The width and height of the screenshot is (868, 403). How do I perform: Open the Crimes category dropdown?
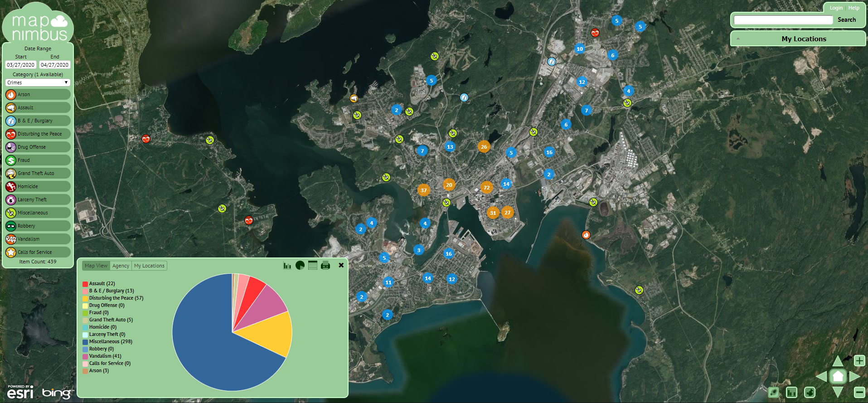(38, 83)
